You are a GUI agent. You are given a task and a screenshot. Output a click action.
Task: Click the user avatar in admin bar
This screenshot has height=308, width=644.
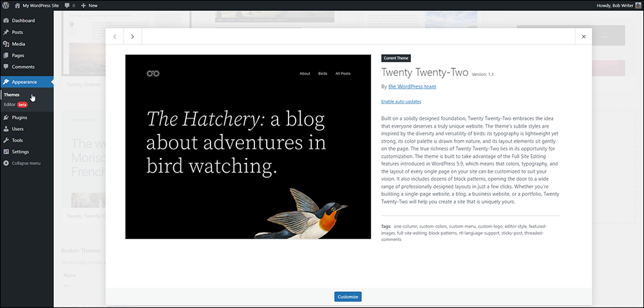pos(639,5)
